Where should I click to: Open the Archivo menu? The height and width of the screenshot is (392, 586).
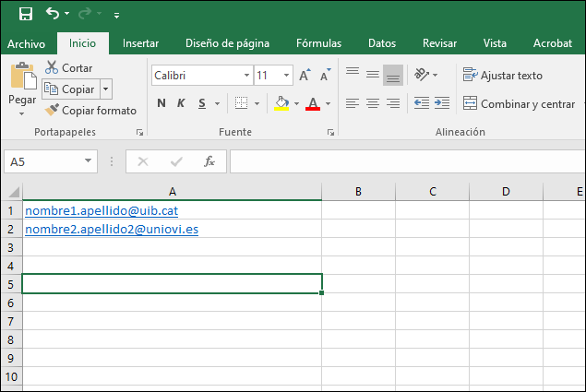pos(26,43)
